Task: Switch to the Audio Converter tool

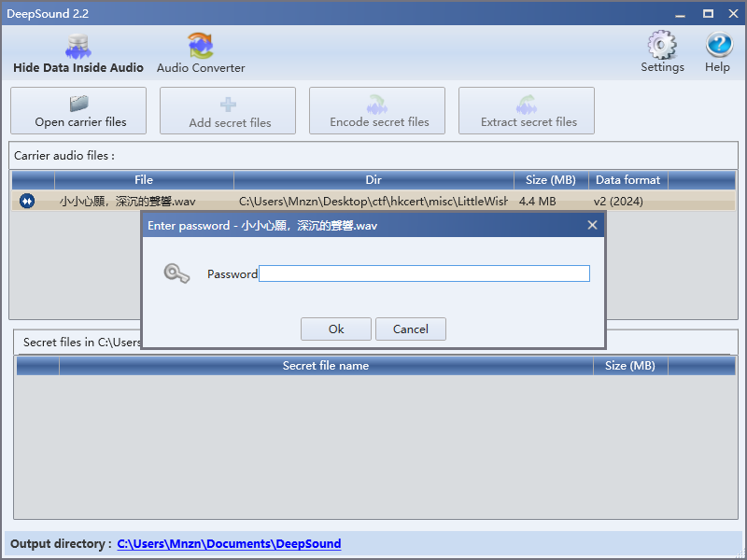Action: pos(201,53)
